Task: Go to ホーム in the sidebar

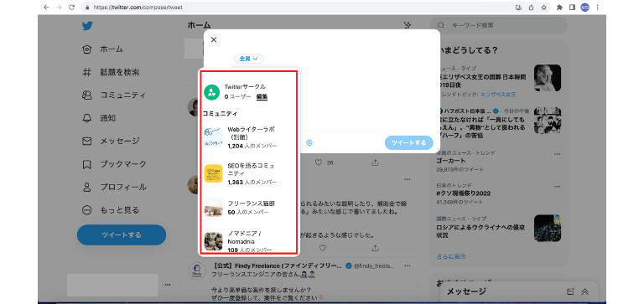Action: pyautogui.click(x=102, y=49)
